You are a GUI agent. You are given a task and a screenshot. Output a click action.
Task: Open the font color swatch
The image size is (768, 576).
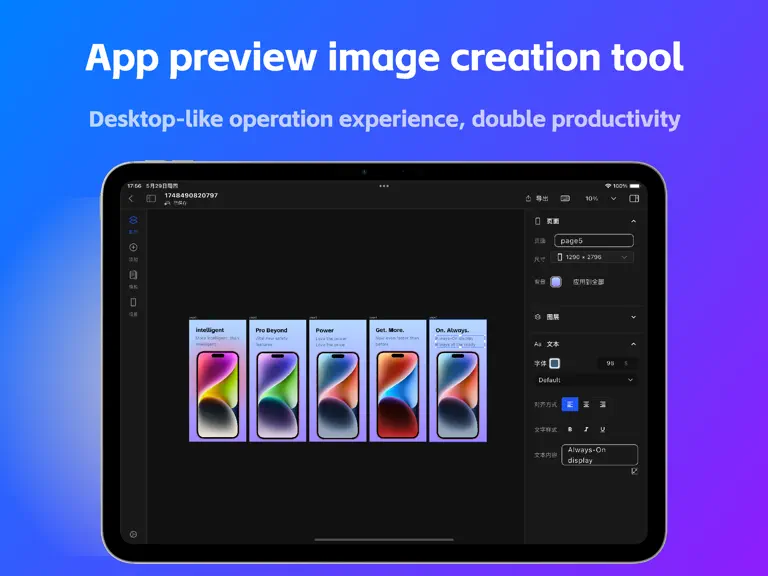point(554,363)
